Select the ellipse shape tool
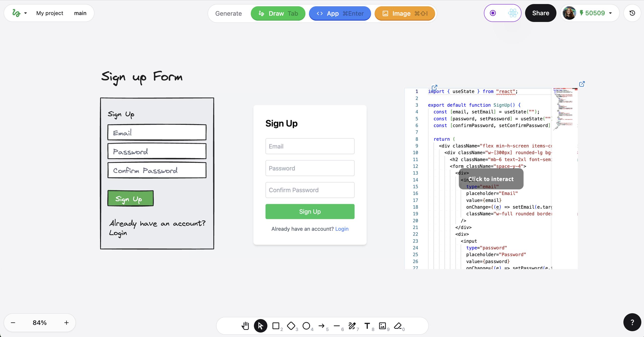Viewport: 644px width, 337px height. pyautogui.click(x=306, y=326)
